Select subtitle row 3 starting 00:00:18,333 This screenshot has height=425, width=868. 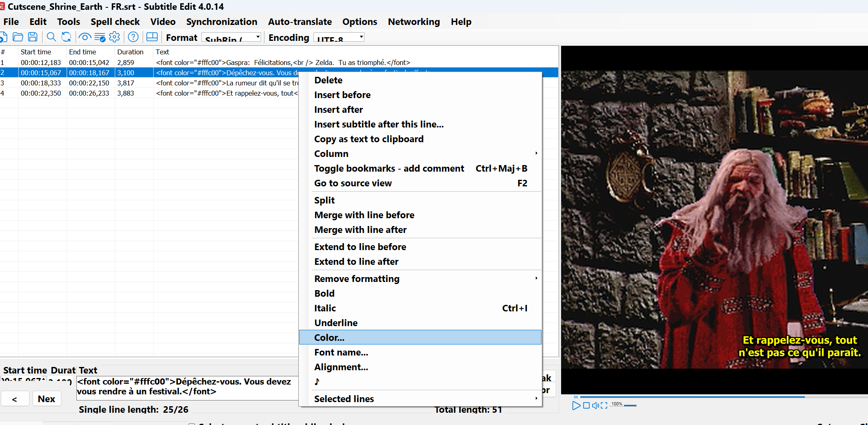pos(149,83)
